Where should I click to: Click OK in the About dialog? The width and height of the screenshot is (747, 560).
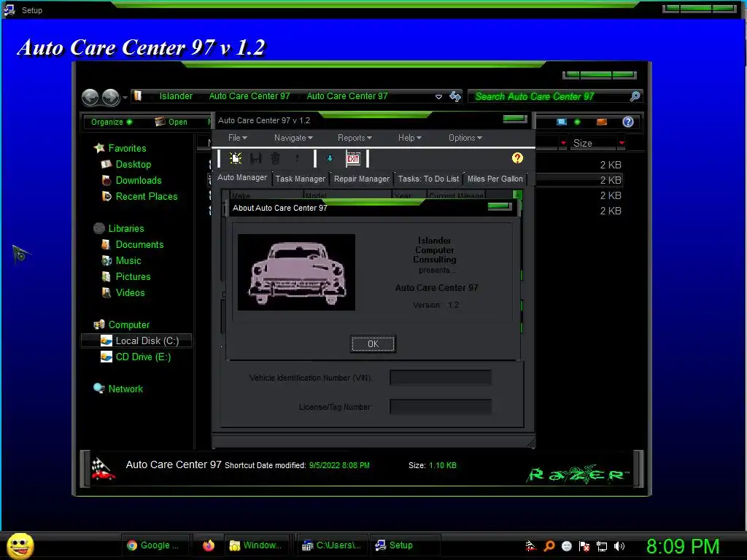[x=373, y=344]
